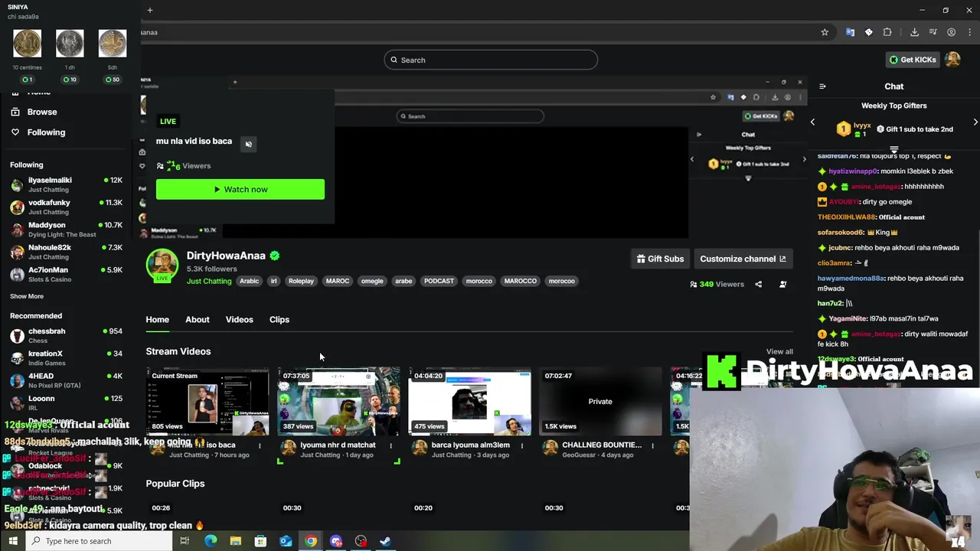This screenshot has height=551, width=980.
Task: Click the green Watch now button
Action: coord(240,189)
